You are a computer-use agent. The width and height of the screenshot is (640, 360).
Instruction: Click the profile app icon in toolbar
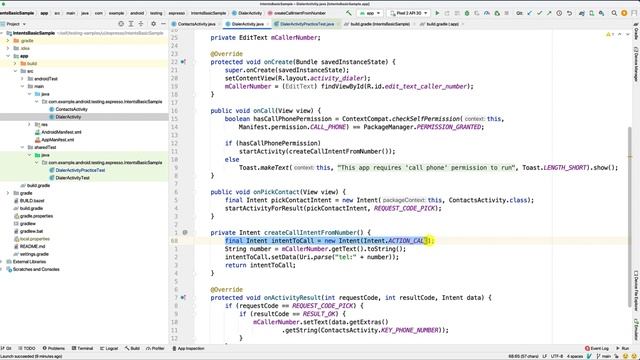(x=487, y=13)
